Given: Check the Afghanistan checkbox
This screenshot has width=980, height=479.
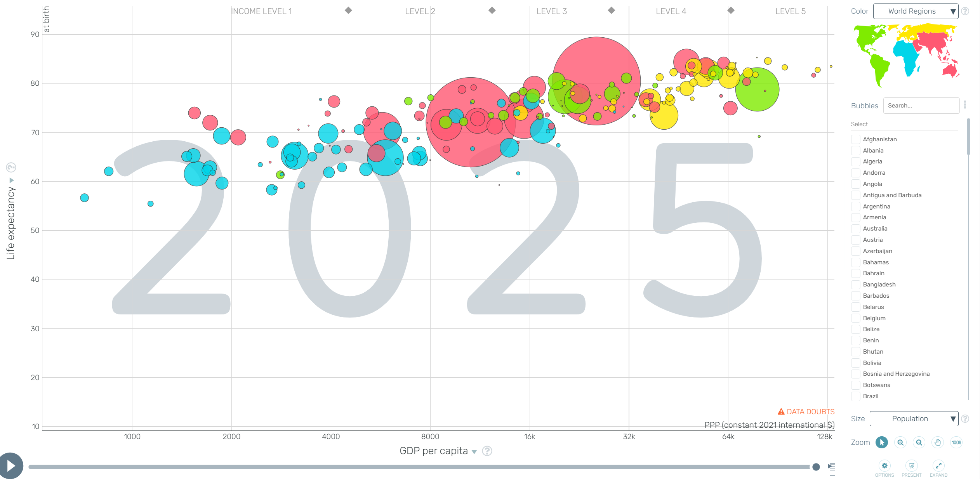Looking at the screenshot, I should click(855, 139).
